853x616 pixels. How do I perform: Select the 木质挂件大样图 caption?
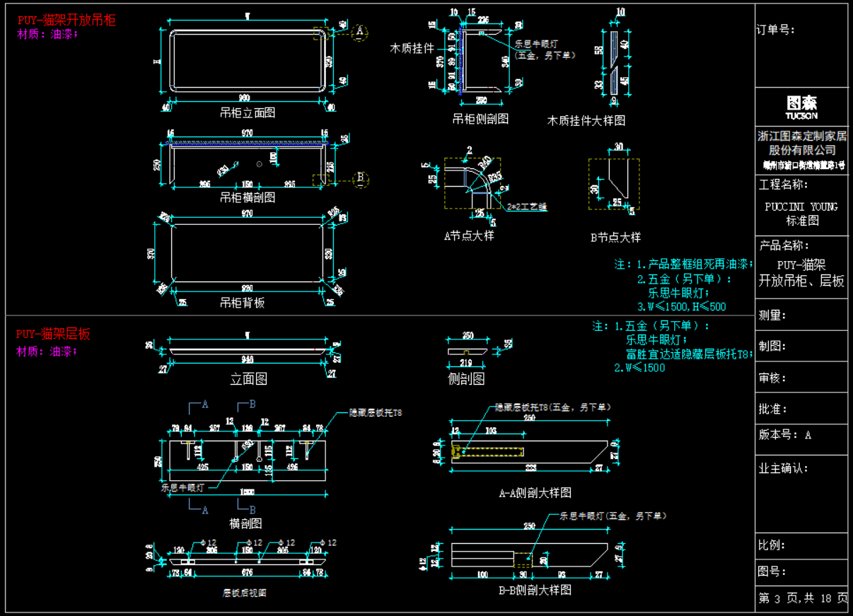586,121
